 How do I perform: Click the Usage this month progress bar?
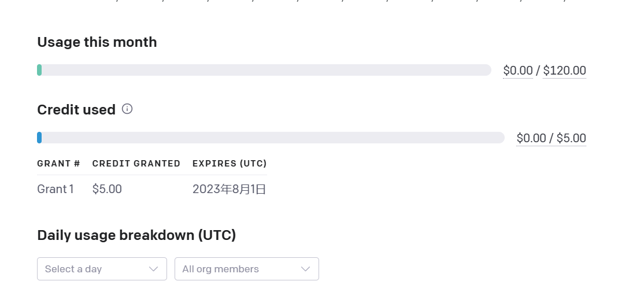264,70
